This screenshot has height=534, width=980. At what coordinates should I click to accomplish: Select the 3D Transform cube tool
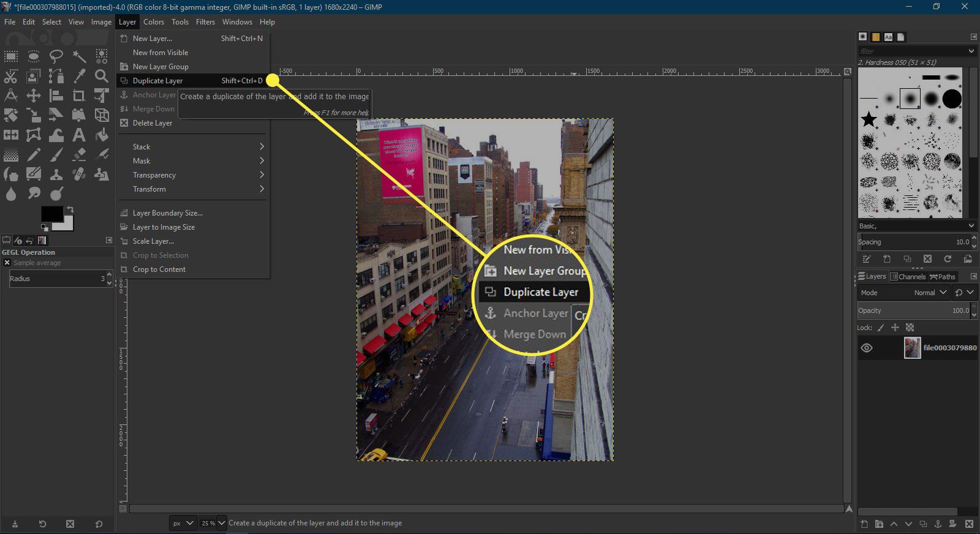click(102, 115)
